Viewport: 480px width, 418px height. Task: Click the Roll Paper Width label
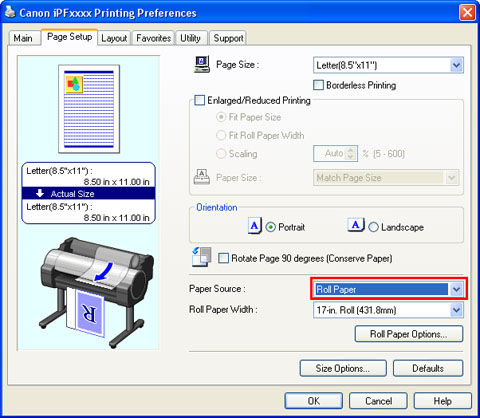[223, 310]
